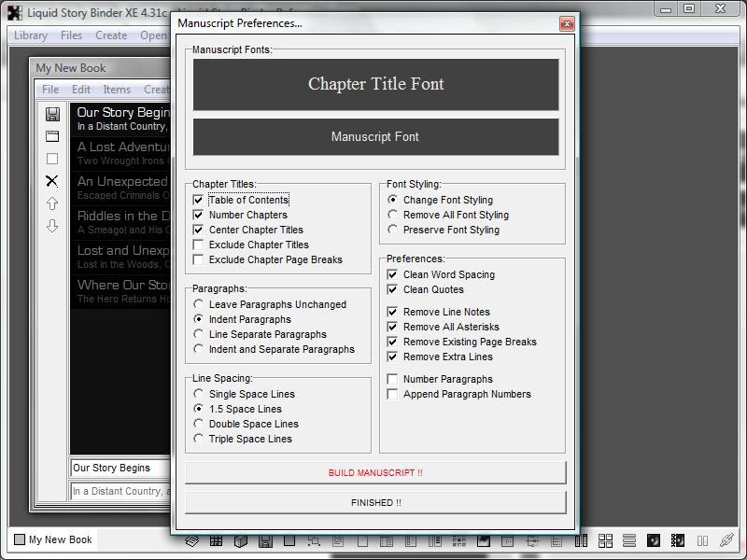Click the blank square icon in book sidebar
The width and height of the screenshot is (747, 560).
(52, 159)
